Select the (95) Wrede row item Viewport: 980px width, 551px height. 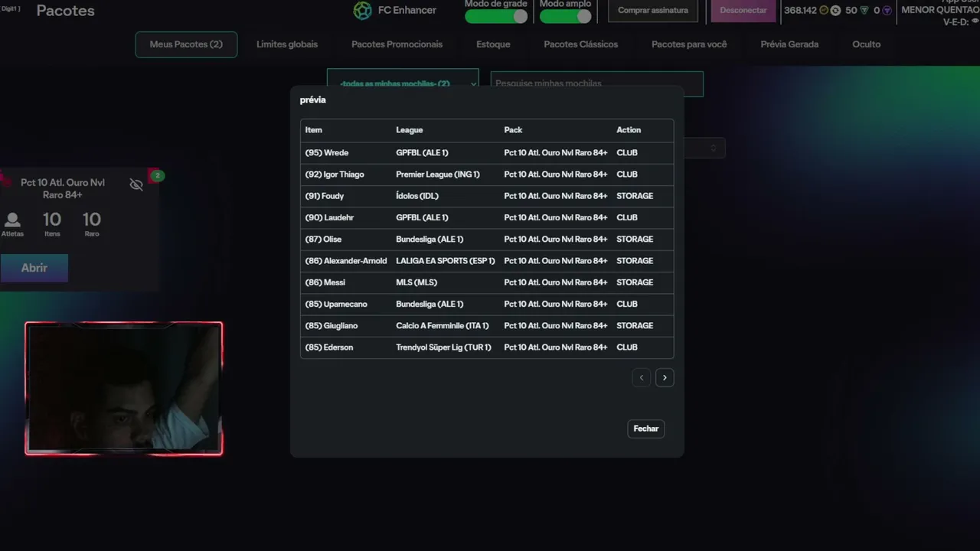coord(327,153)
